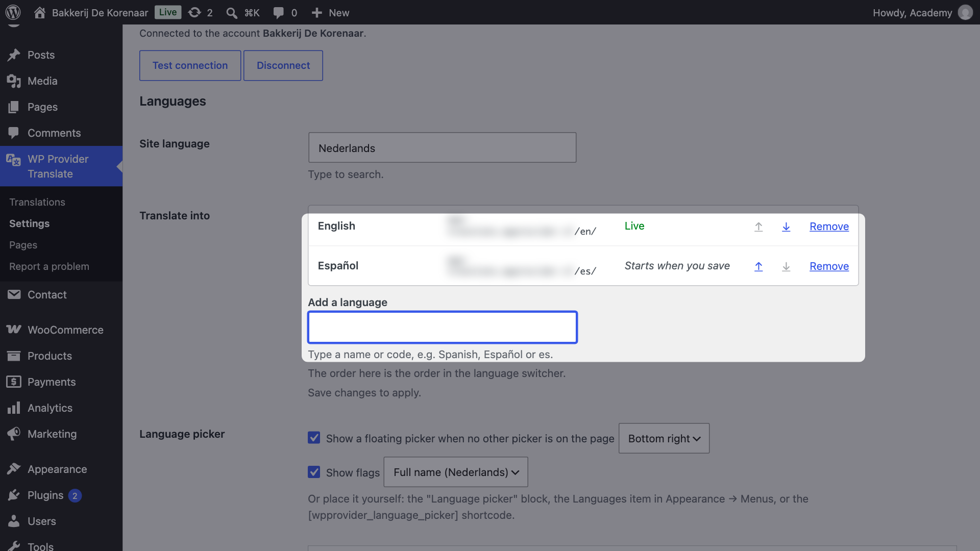The height and width of the screenshot is (551, 980).
Task: Open the Live status badge in admin bar
Action: [167, 12]
